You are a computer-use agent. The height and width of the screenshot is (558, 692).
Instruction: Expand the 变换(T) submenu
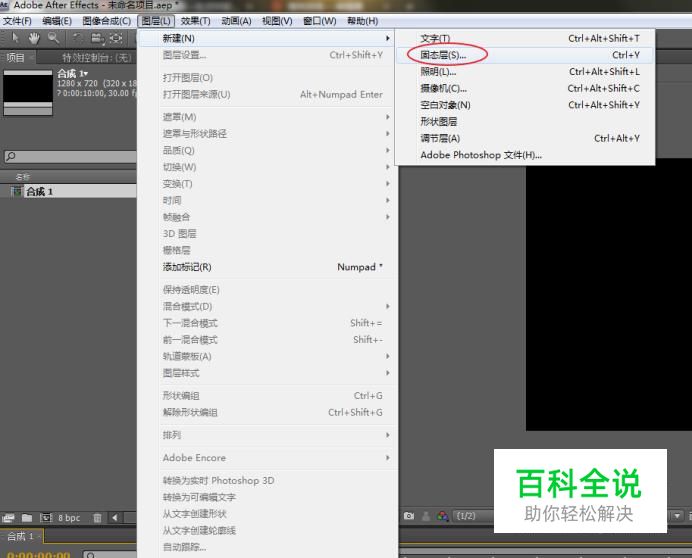click(x=267, y=184)
